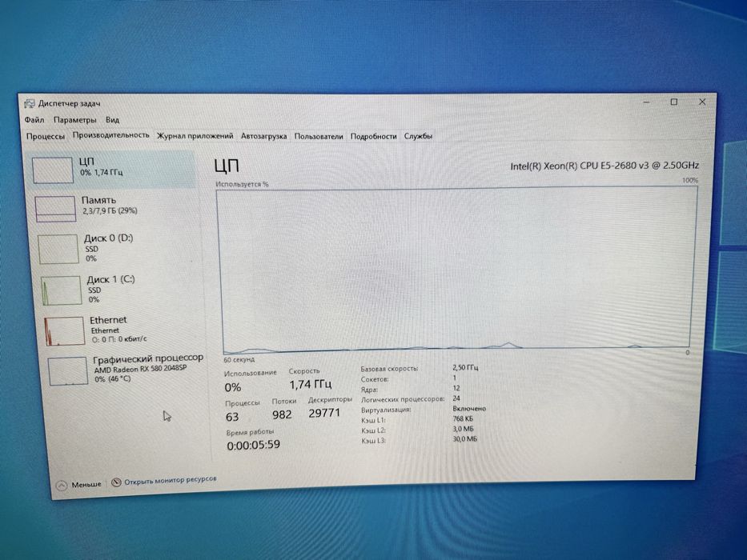
Task: Minimize the Диспетчер задач window
Action: click(x=646, y=102)
